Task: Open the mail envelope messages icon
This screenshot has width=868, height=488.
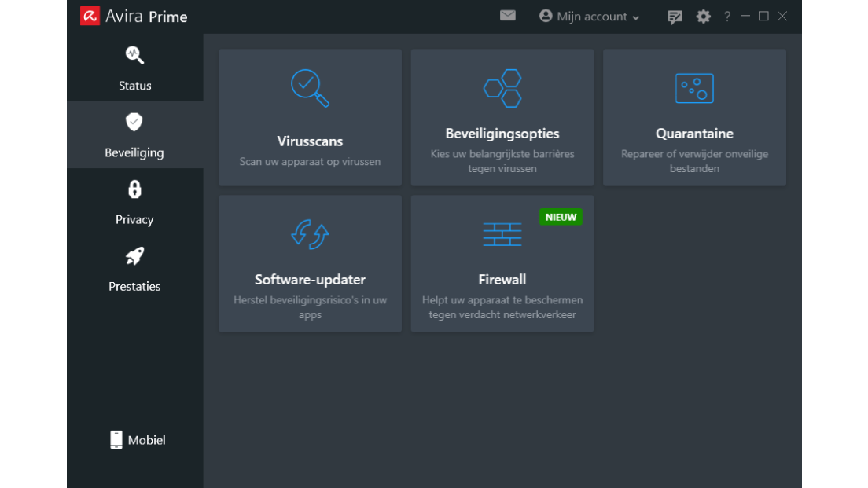Action: coord(508,16)
